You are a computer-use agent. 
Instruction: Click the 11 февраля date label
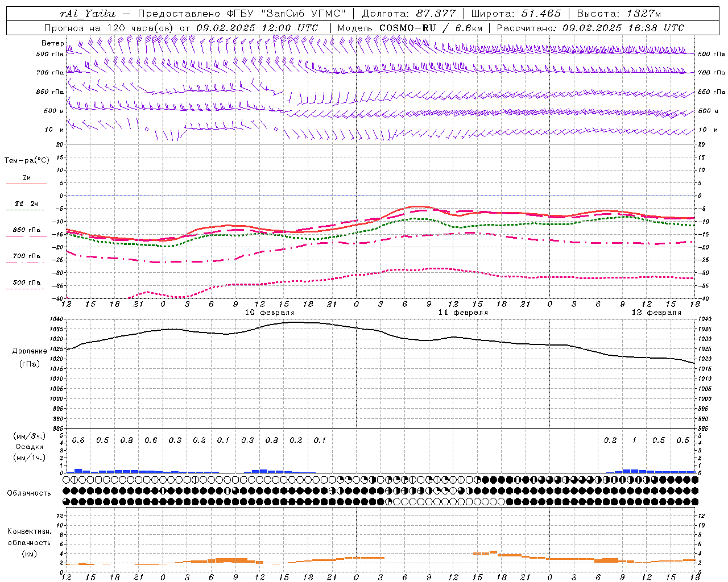pyautogui.click(x=463, y=313)
